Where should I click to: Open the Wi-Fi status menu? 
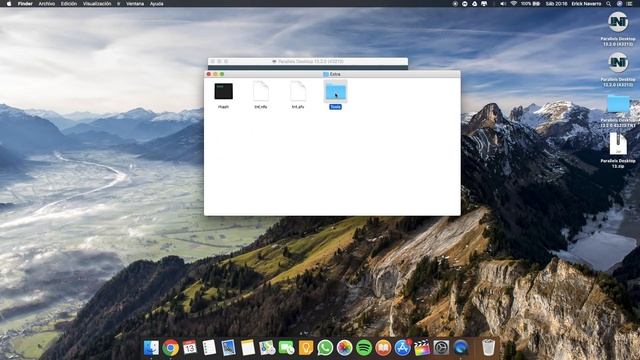click(x=513, y=4)
